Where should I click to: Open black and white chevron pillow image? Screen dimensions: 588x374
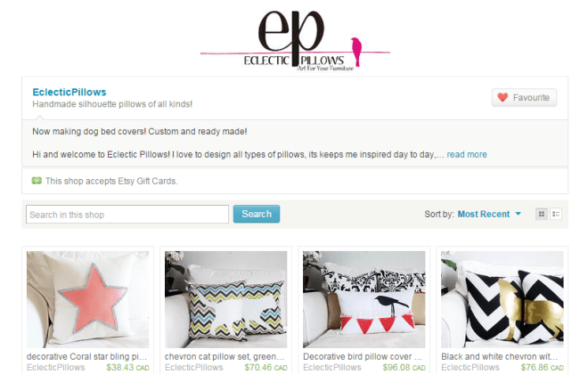(502, 299)
